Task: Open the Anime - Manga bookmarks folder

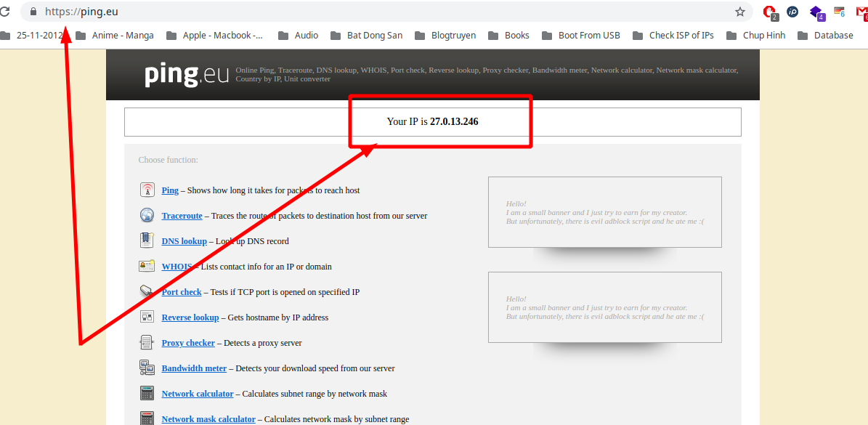Action: 115,36
